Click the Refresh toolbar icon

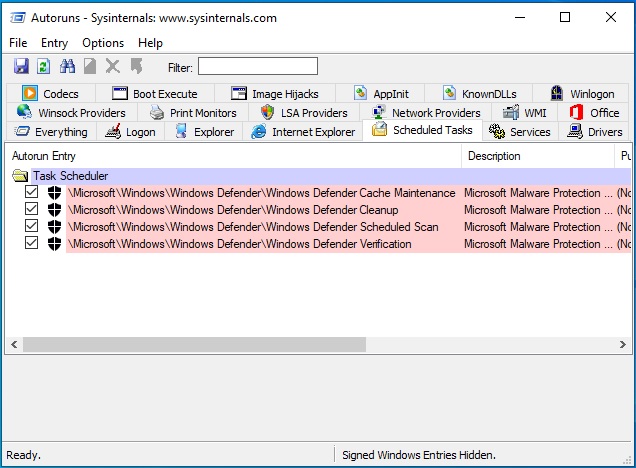(43, 66)
